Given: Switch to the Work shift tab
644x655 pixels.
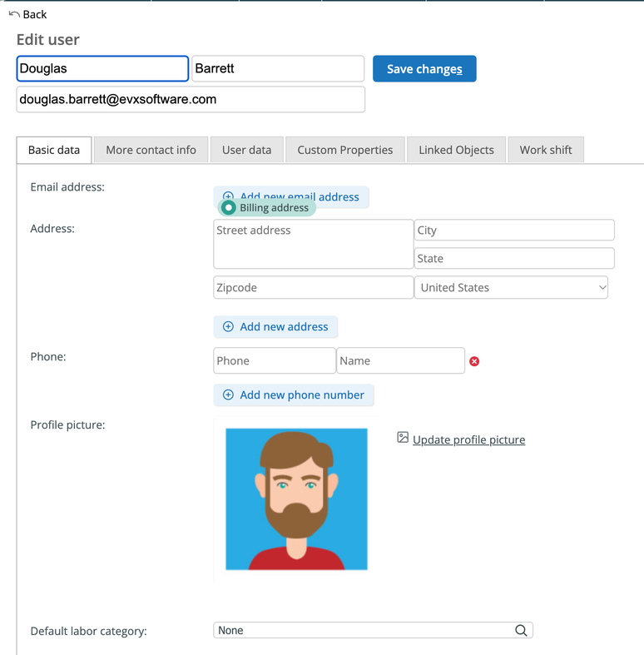Looking at the screenshot, I should click(x=546, y=150).
